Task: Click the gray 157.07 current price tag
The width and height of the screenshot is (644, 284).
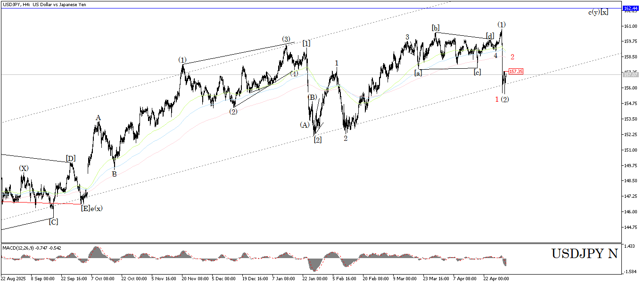Action: click(x=630, y=74)
